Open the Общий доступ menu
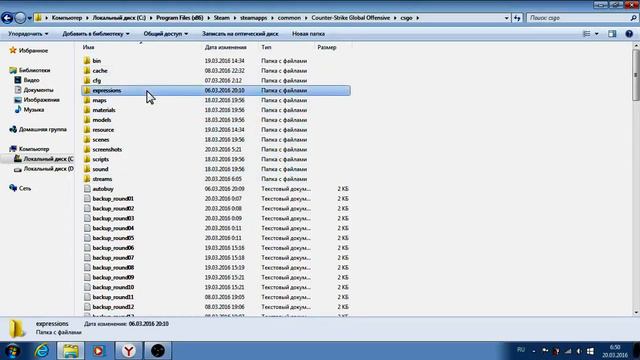This screenshot has height=360, width=640. pos(166,34)
